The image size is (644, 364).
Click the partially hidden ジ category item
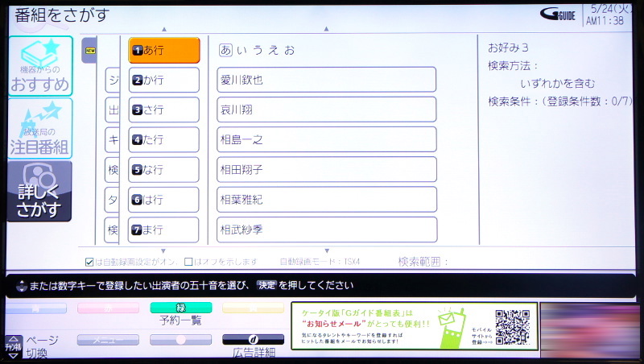[113, 80]
